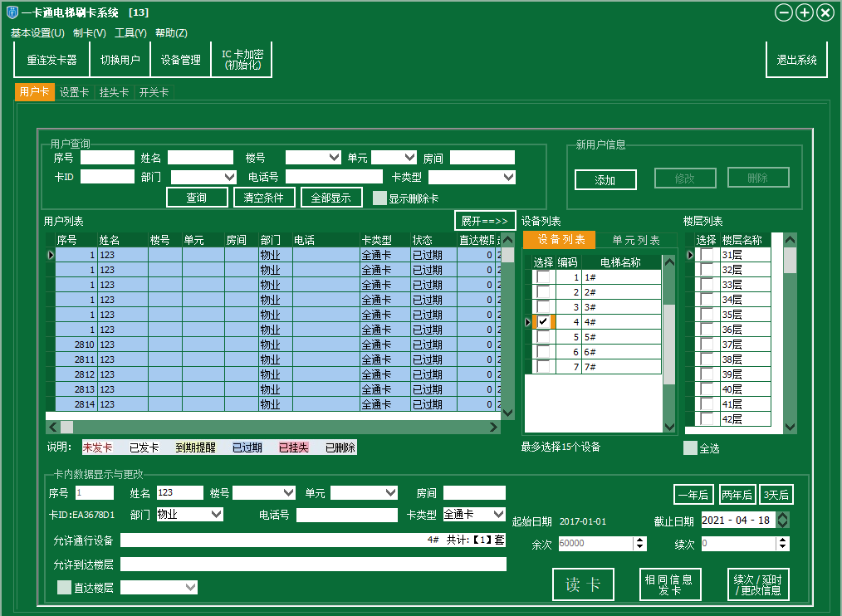Click the 退出系统 button
Viewport: 842px width, 616px height.
[796, 60]
